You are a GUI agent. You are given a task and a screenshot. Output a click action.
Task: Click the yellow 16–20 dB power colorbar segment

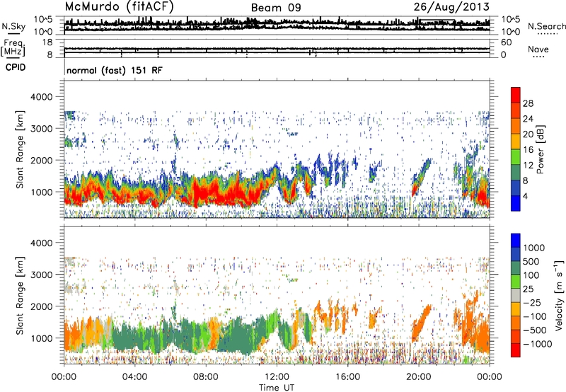[x=516, y=142]
